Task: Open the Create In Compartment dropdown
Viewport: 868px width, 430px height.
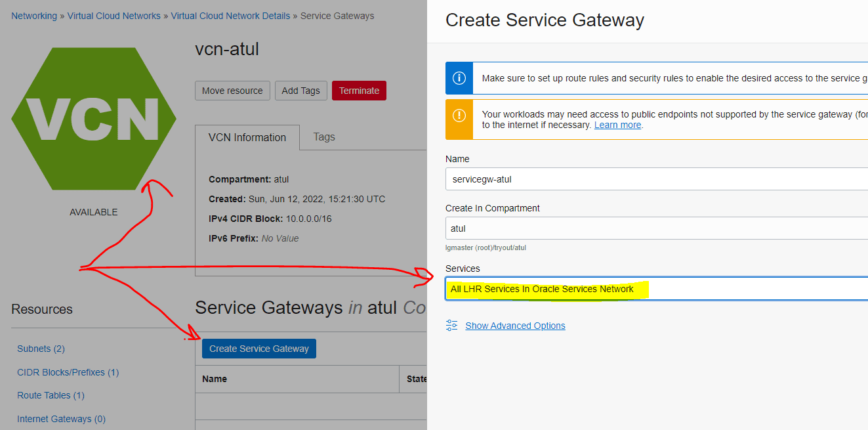Action: [x=656, y=228]
